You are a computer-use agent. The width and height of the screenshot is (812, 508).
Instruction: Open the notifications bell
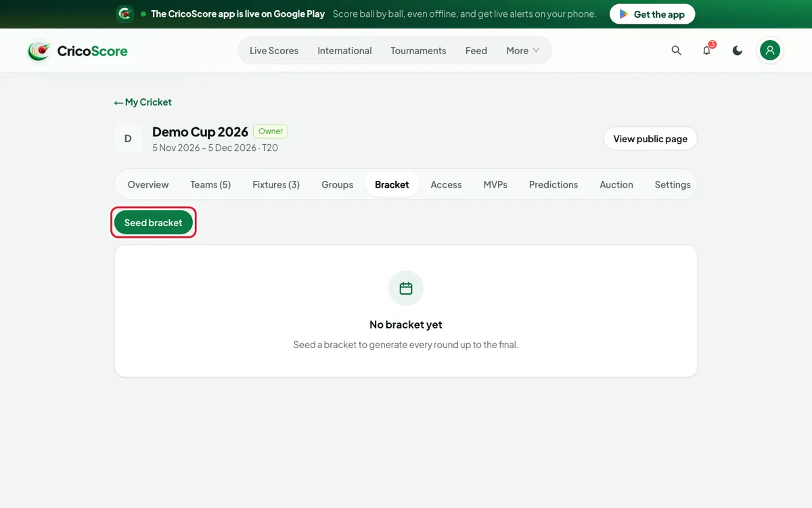707,51
